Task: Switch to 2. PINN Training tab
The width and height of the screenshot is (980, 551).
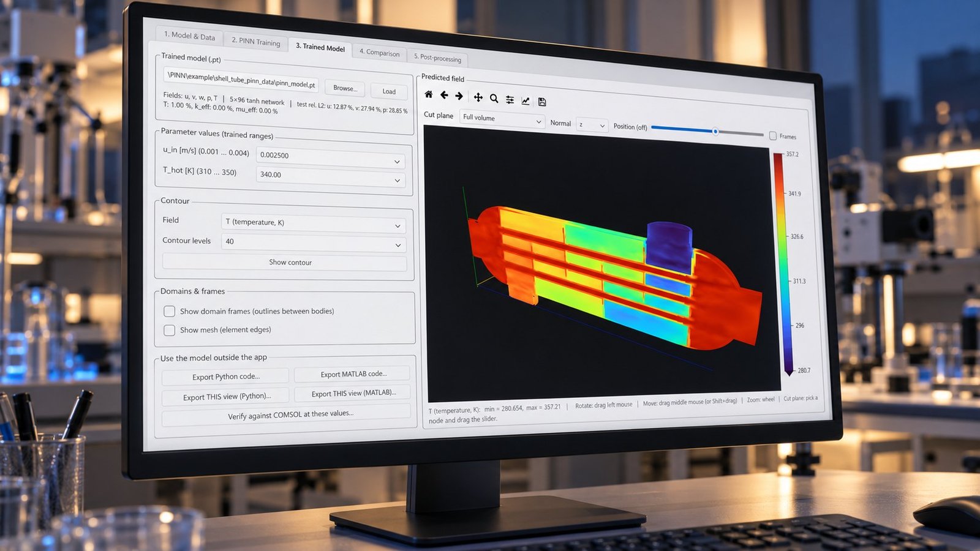Action: [255, 42]
